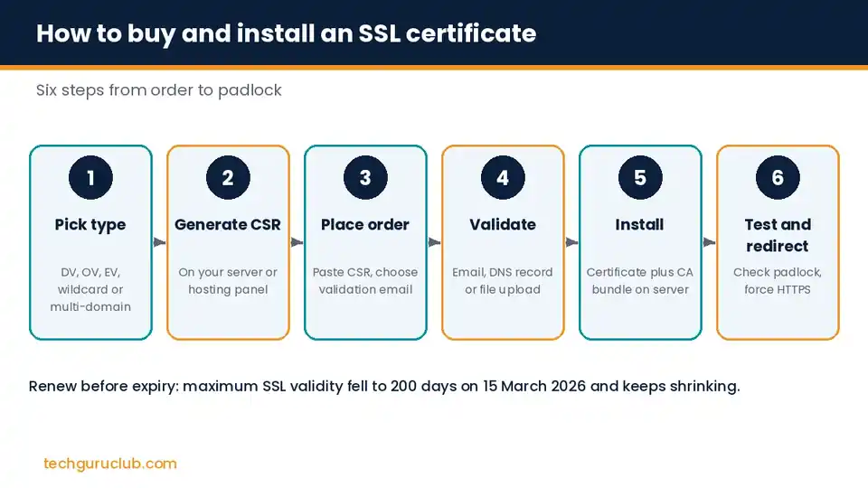Click 'Email, DNS record or file upload' text
Image resolution: width=868 pixels, height=488 pixels.
(503, 280)
